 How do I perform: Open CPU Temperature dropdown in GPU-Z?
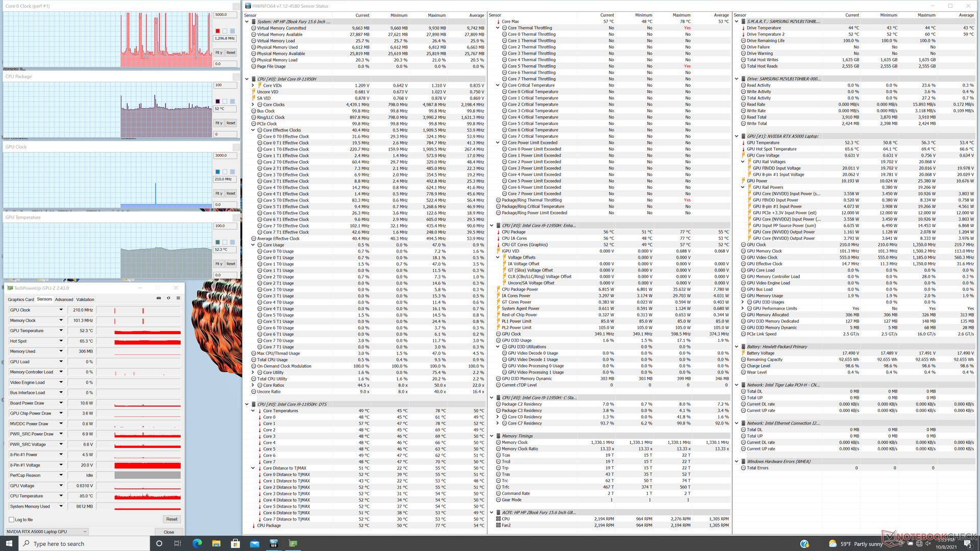(61, 496)
